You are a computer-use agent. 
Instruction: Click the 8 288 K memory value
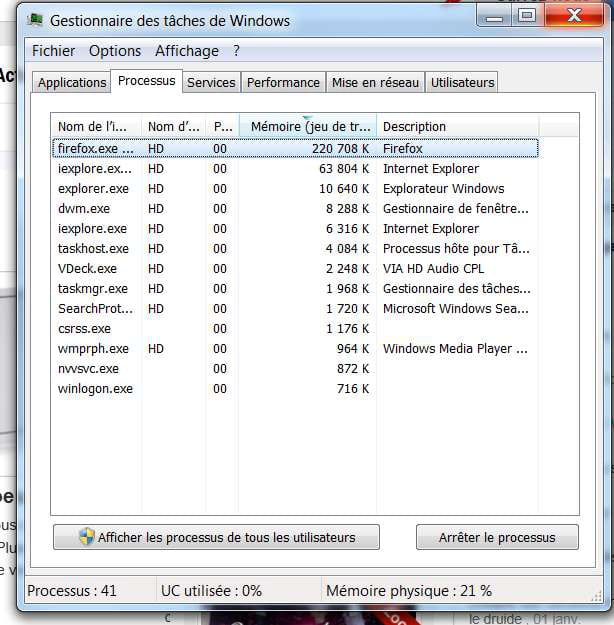pyautogui.click(x=348, y=208)
